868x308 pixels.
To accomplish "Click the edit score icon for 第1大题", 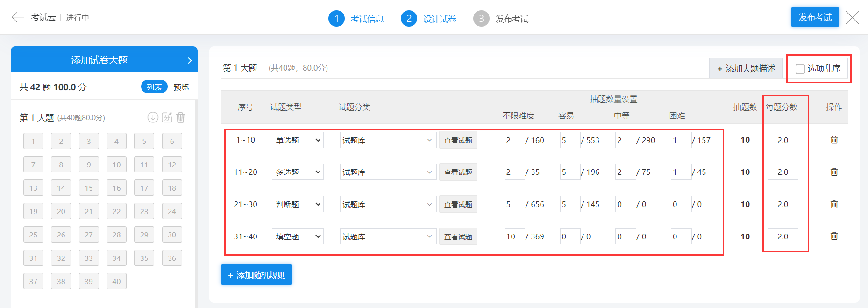I will [167, 117].
